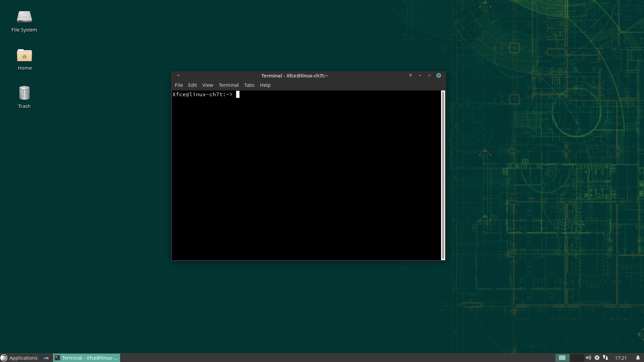
Task: Open the Edit menu
Action: click(192, 85)
